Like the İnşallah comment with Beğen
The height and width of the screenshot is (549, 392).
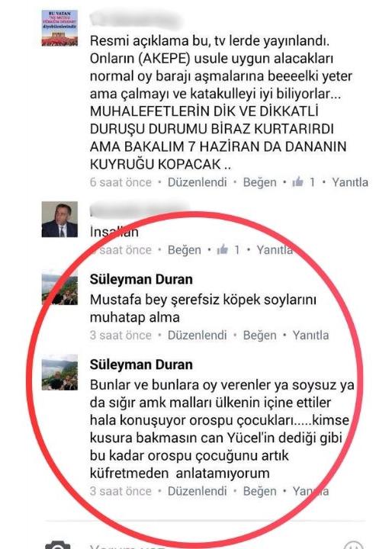185,249
